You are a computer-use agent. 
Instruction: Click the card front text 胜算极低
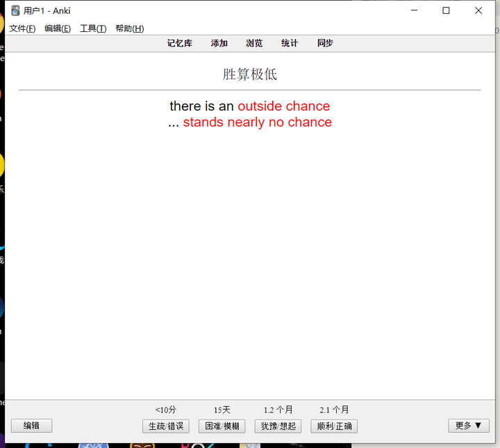(250, 74)
